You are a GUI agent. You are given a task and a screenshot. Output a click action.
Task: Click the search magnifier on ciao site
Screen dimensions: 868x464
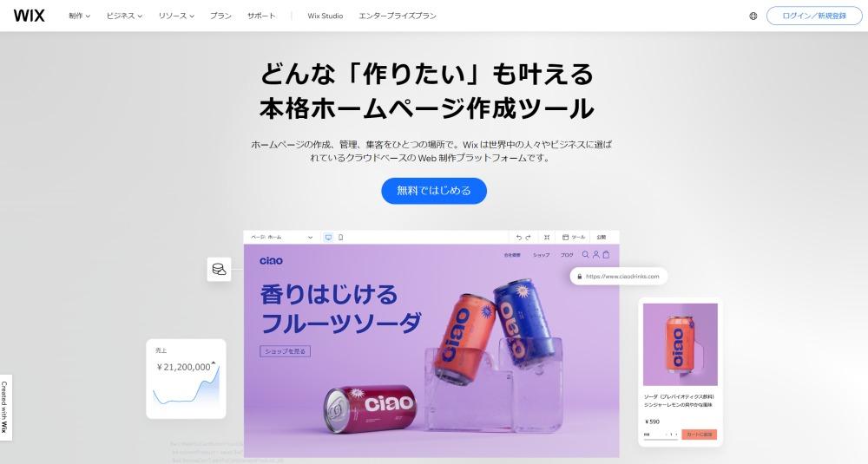[586, 255]
